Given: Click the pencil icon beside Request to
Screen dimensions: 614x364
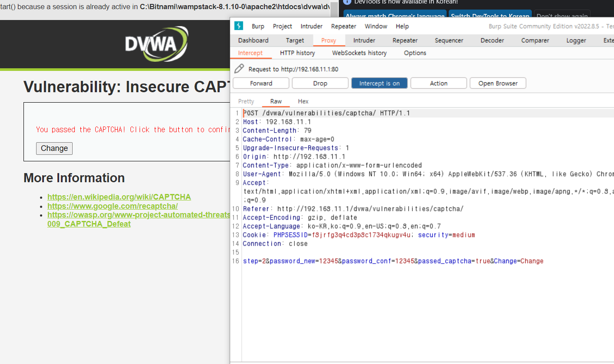Looking at the screenshot, I should click(x=239, y=69).
